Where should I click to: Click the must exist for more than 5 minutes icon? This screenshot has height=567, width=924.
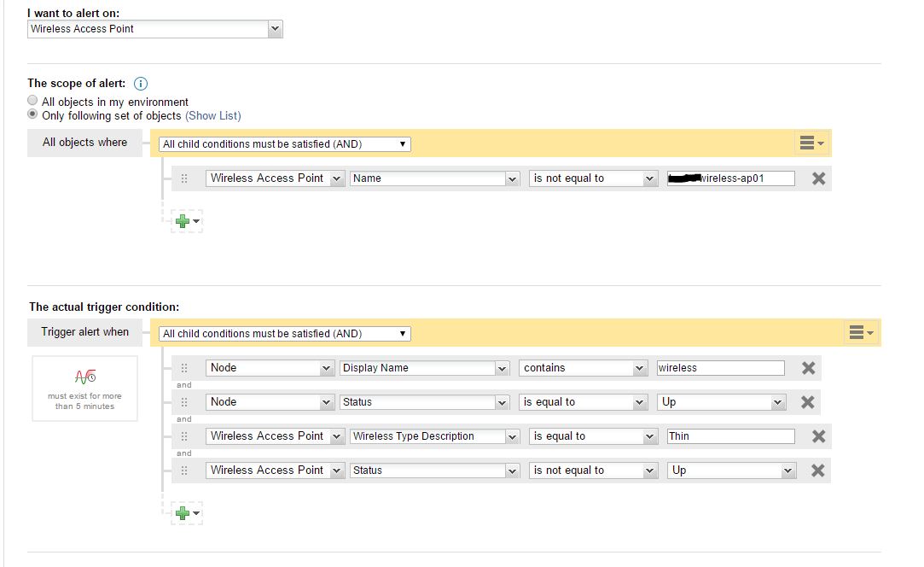pos(84,376)
